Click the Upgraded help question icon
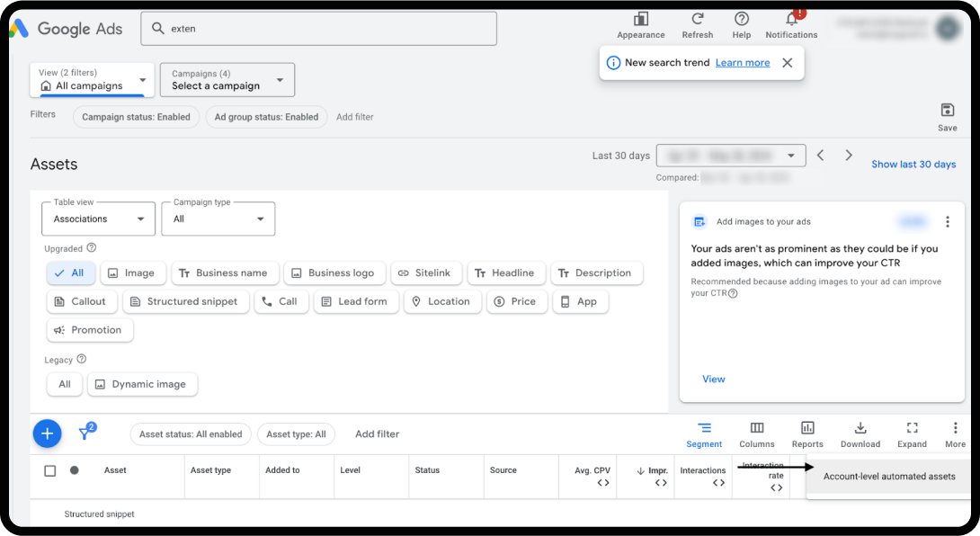 (x=91, y=247)
